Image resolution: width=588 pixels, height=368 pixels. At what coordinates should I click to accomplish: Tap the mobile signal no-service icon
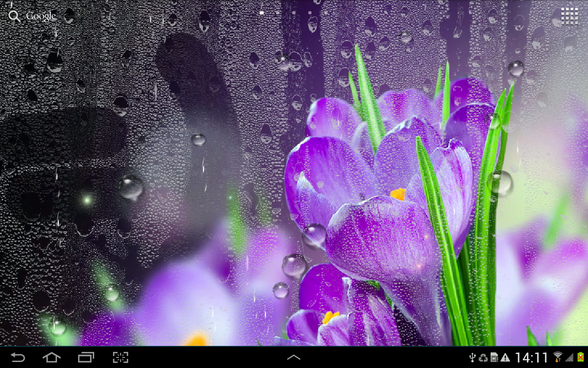click(570, 357)
